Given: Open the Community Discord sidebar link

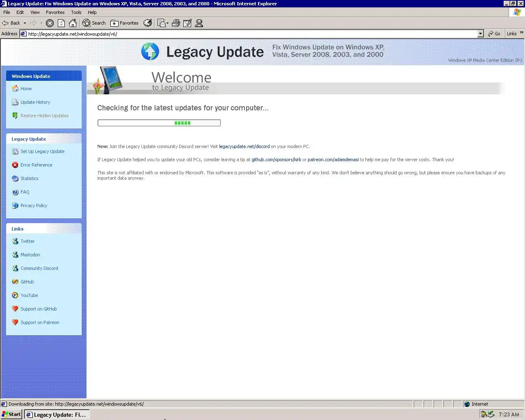Looking at the screenshot, I should coord(39,268).
